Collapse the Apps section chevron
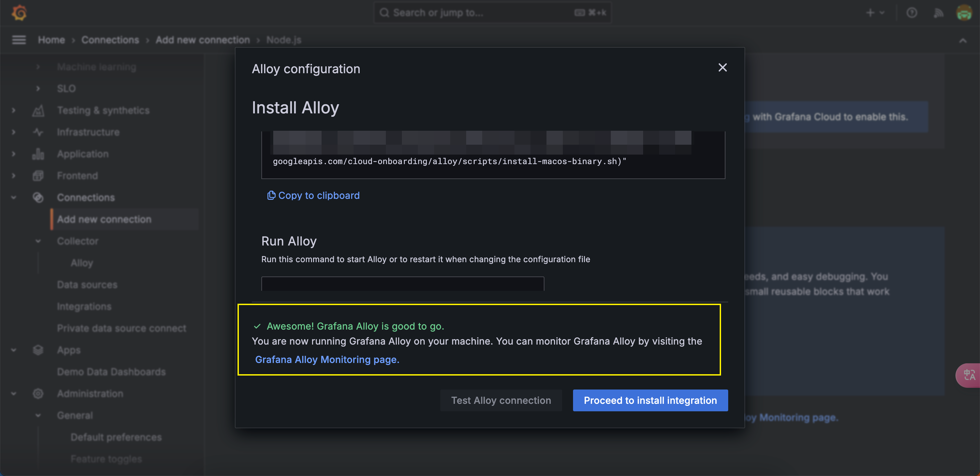 tap(14, 350)
